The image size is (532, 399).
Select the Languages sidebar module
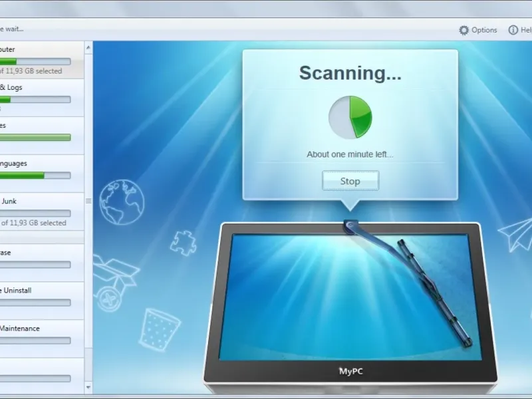click(42, 174)
